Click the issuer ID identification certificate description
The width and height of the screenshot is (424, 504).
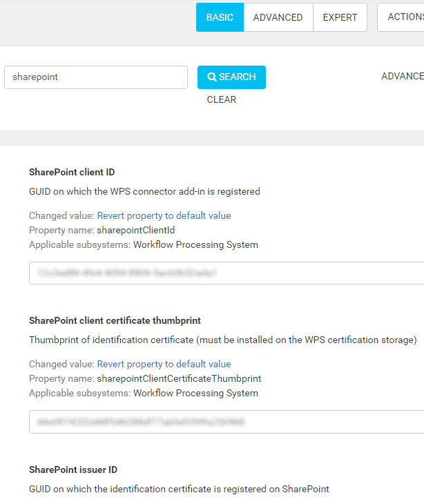tap(179, 490)
